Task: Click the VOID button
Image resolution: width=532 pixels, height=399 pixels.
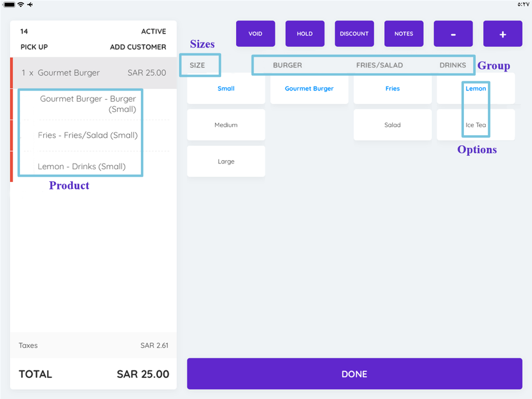Action: [255, 34]
